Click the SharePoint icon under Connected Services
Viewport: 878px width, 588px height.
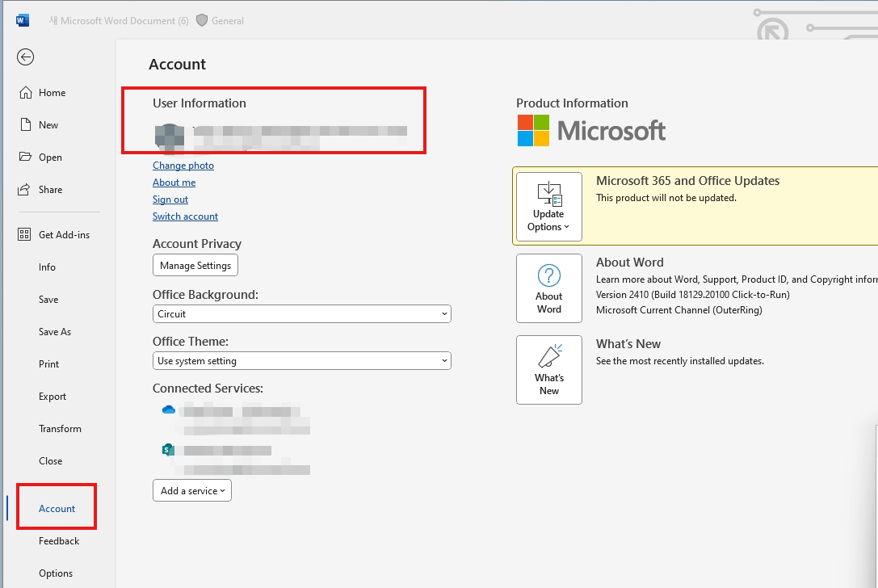pos(168,450)
